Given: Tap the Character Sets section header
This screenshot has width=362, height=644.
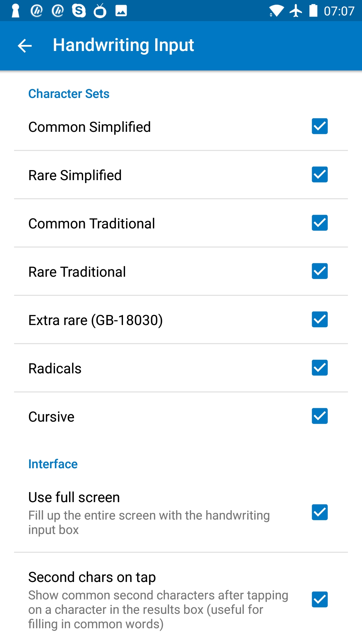Looking at the screenshot, I should 69,94.
